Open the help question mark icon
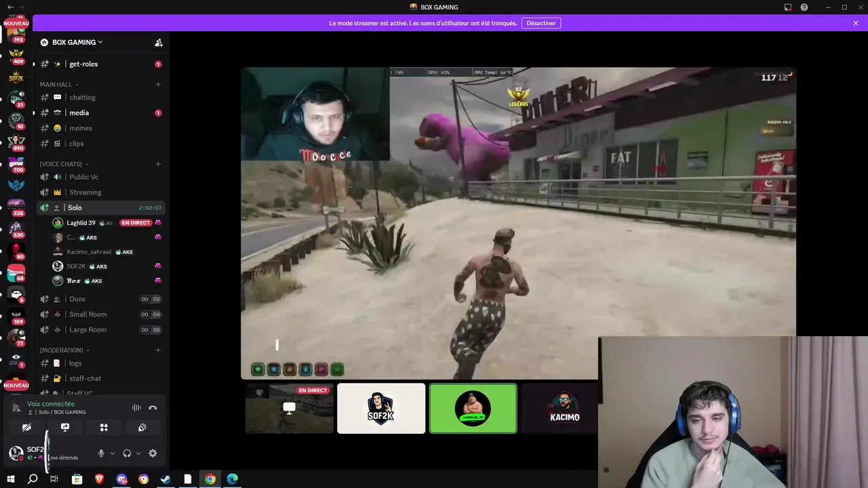This screenshot has height=488, width=868. (804, 7)
